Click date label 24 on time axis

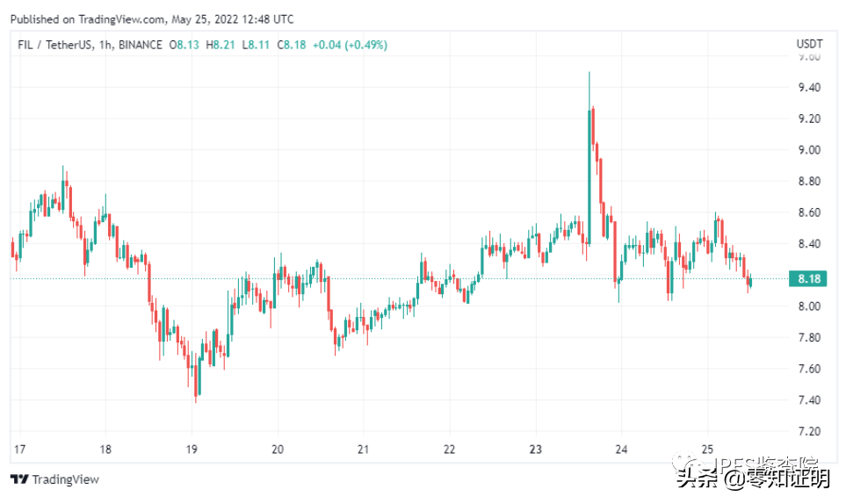coord(621,449)
